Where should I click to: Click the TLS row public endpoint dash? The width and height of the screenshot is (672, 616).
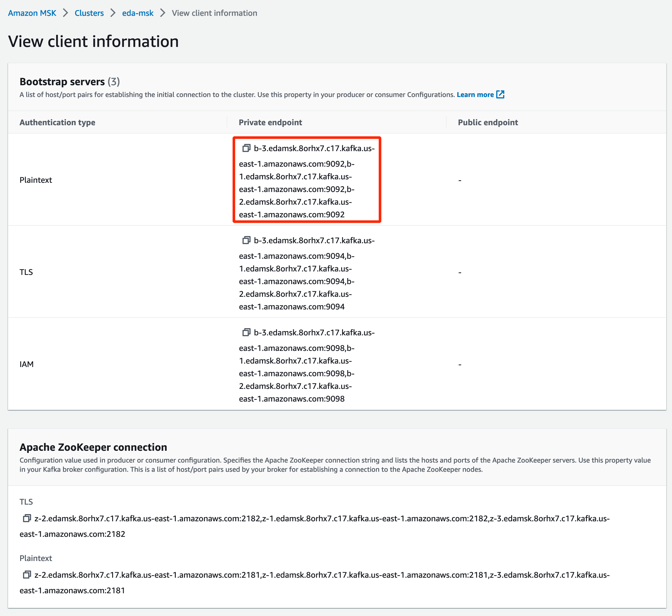pyautogui.click(x=460, y=273)
